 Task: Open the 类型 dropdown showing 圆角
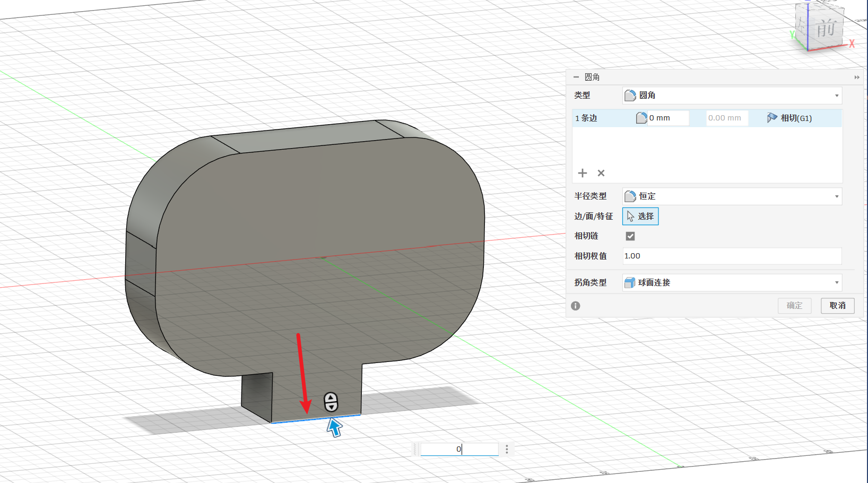[x=732, y=96]
